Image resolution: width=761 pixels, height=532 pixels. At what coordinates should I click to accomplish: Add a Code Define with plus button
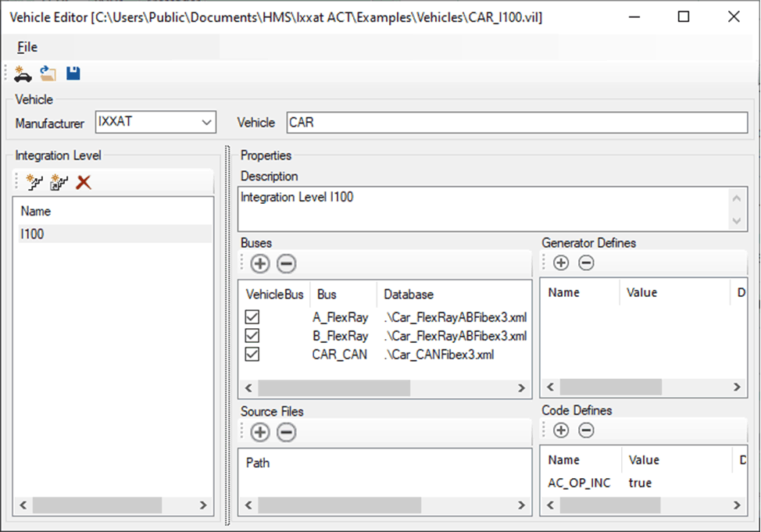click(x=561, y=430)
